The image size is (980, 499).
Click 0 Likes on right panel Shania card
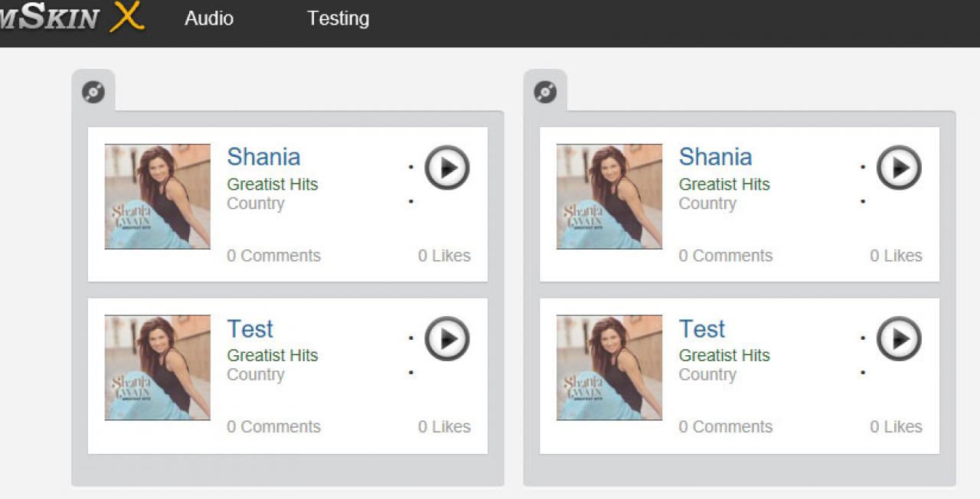[x=896, y=256]
